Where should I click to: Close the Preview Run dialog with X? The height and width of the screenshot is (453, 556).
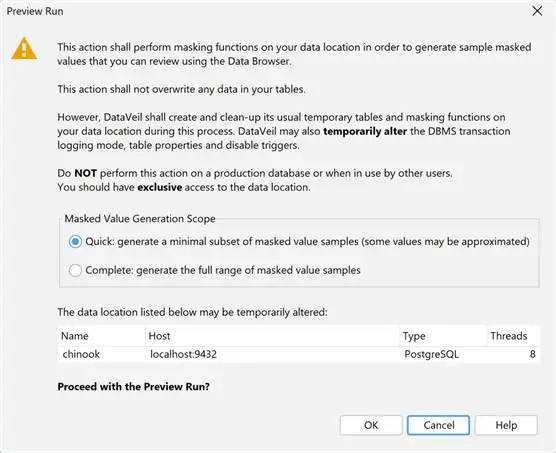[x=537, y=11]
